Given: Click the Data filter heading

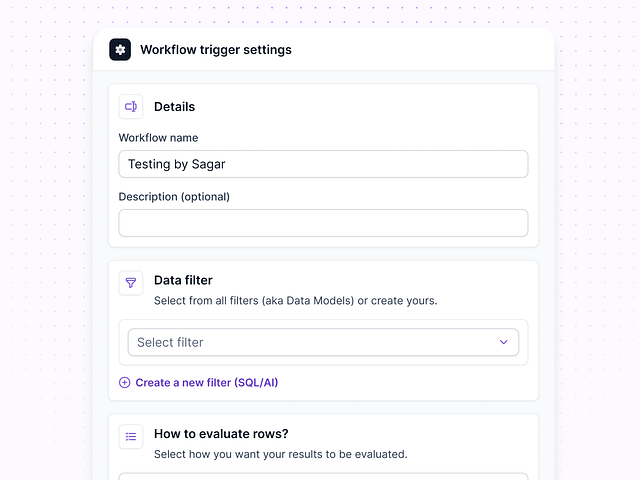Looking at the screenshot, I should (x=183, y=281).
